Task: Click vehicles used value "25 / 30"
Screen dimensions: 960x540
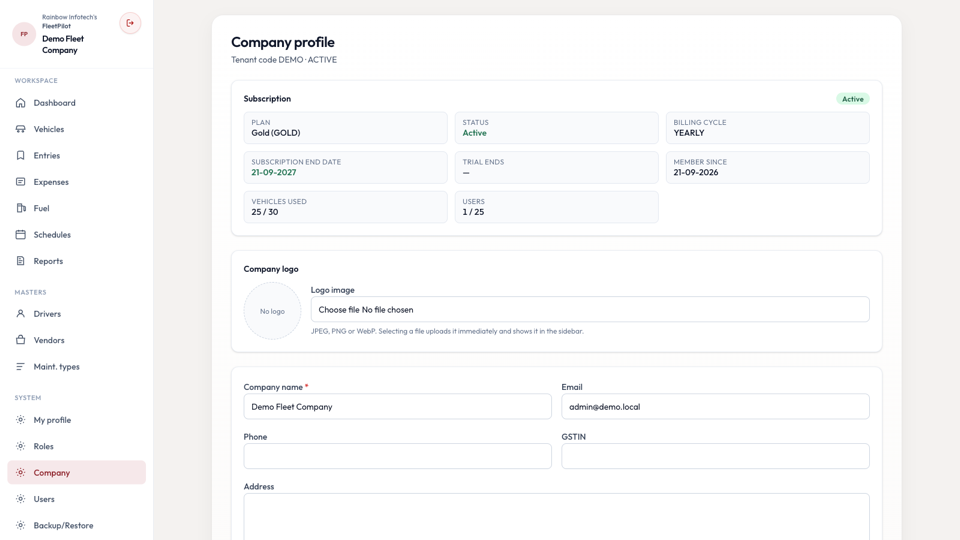Action: [x=264, y=212]
